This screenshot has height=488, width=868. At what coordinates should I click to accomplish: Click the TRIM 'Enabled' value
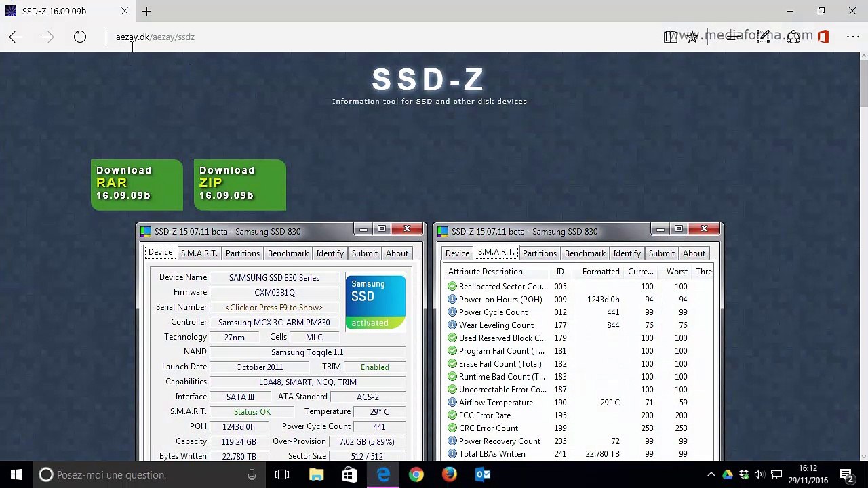375,367
